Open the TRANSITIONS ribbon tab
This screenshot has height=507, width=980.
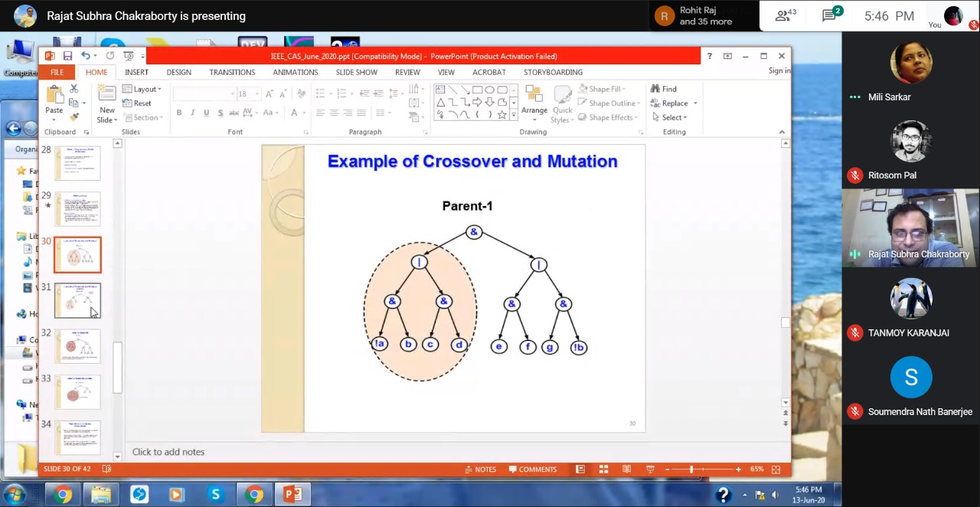point(232,72)
